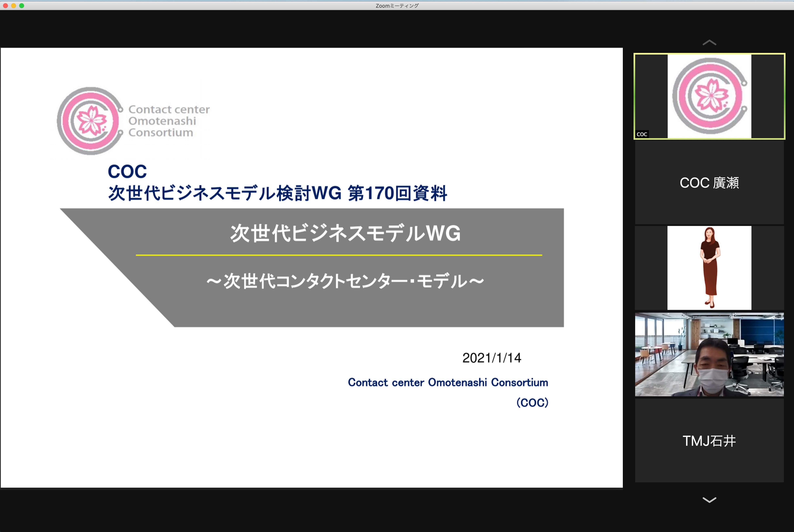Screen dimensions: 794x532
Task: Click the bold COC heading on the slide
Action: tap(127, 171)
